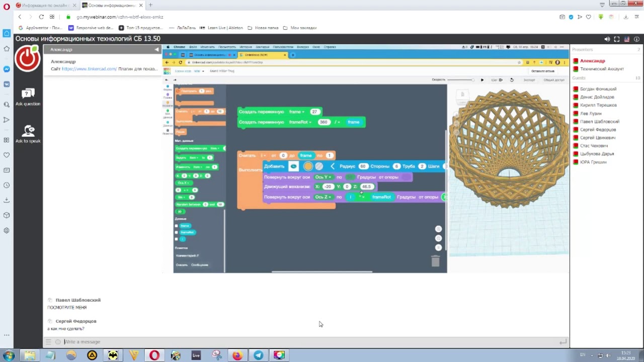Open Opera sidebar Messenger icon
The image size is (644, 362).
coord(7,69)
